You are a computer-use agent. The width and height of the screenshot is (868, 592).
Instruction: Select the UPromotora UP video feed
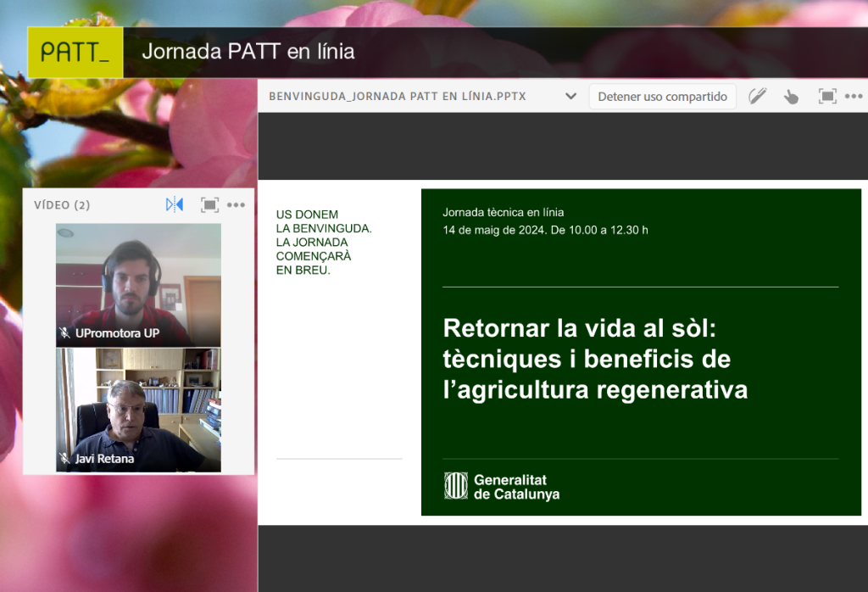tap(138, 285)
